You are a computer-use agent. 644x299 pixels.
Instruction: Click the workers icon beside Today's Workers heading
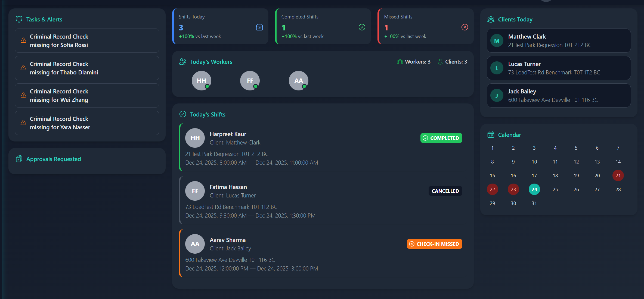click(x=182, y=62)
